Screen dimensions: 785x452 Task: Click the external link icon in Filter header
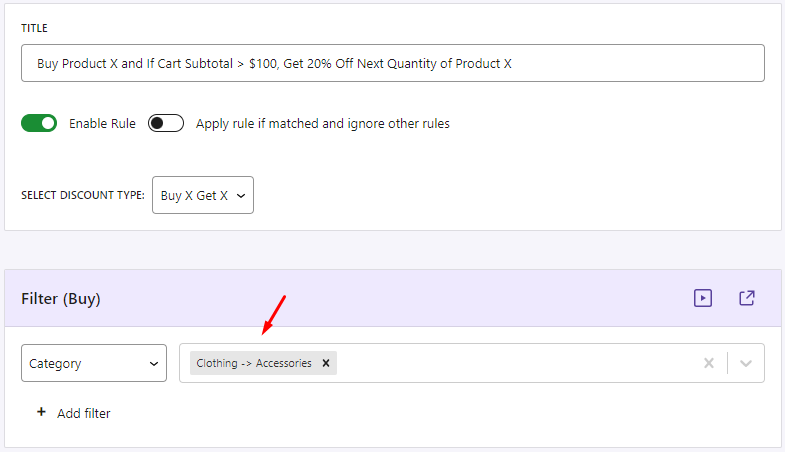point(747,298)
